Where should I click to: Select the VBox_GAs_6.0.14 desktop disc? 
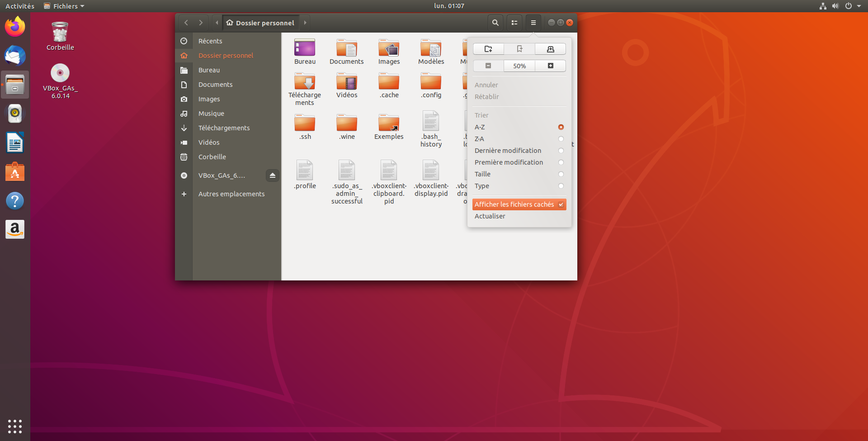pyautogui.click(x=60, y=81)
